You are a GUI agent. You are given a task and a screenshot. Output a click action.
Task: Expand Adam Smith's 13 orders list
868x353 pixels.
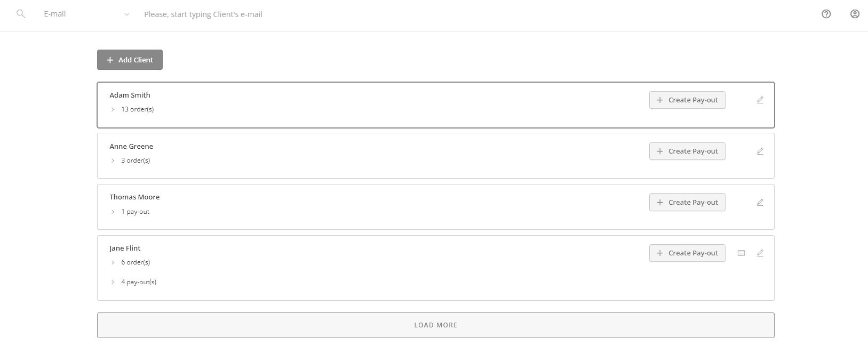pos(112,109)
